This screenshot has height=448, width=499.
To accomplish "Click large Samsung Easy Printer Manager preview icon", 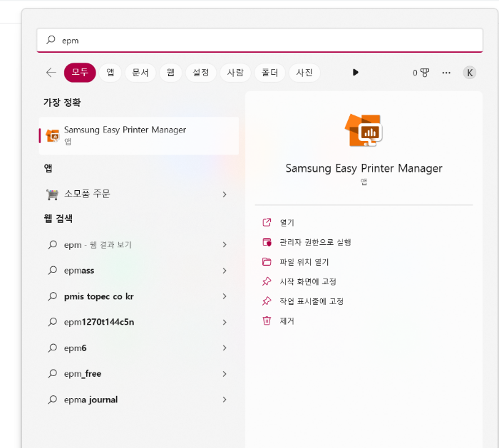I will (x=364, y=130).
